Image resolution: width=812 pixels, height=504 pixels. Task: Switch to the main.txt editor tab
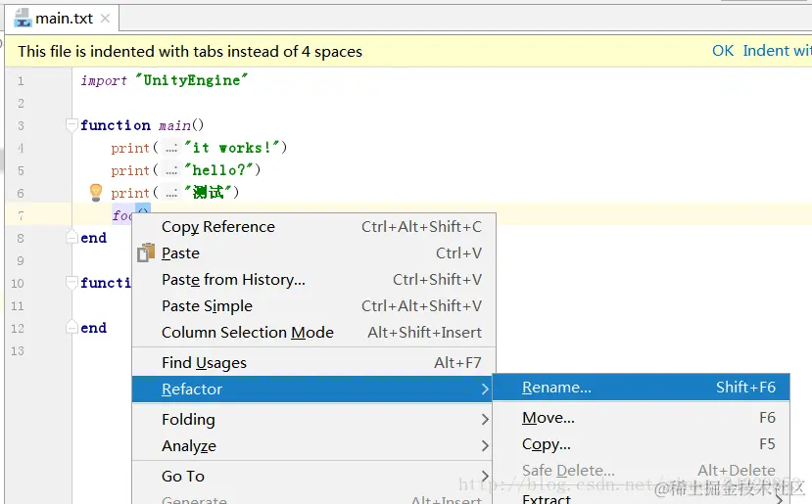coord(64,19)
